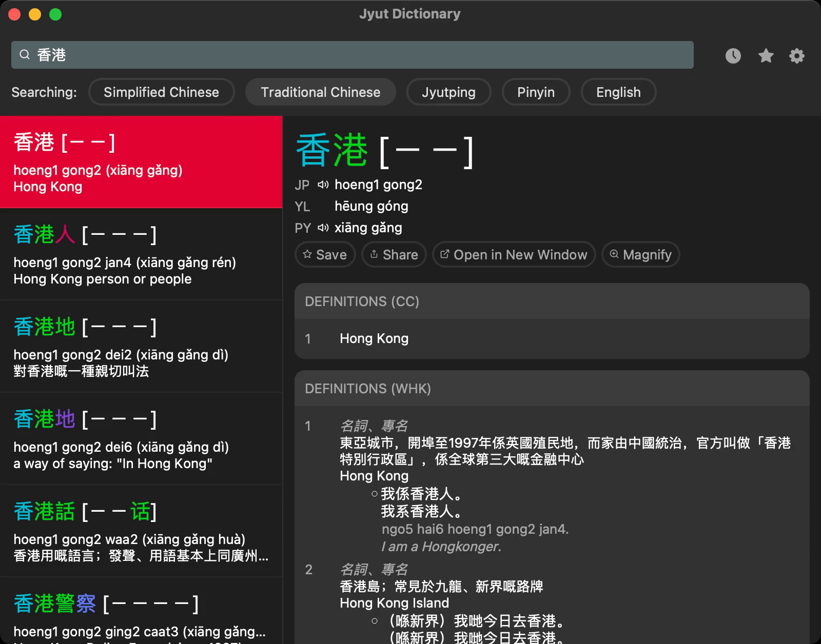Click WHK definition text 香港島；常見於九龍
821x644 pixels.
click(x=441, y=587)
